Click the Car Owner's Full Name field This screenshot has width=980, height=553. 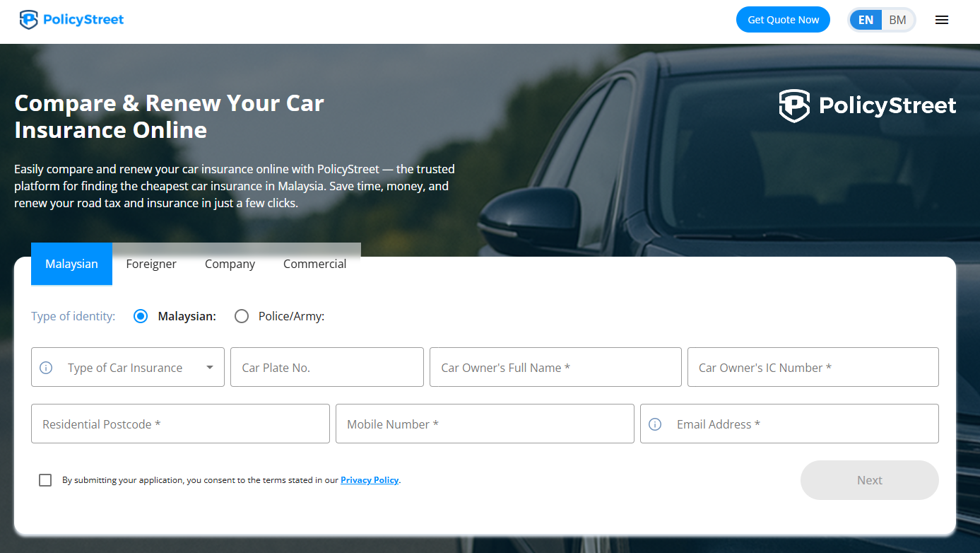[x=555, y=367]
